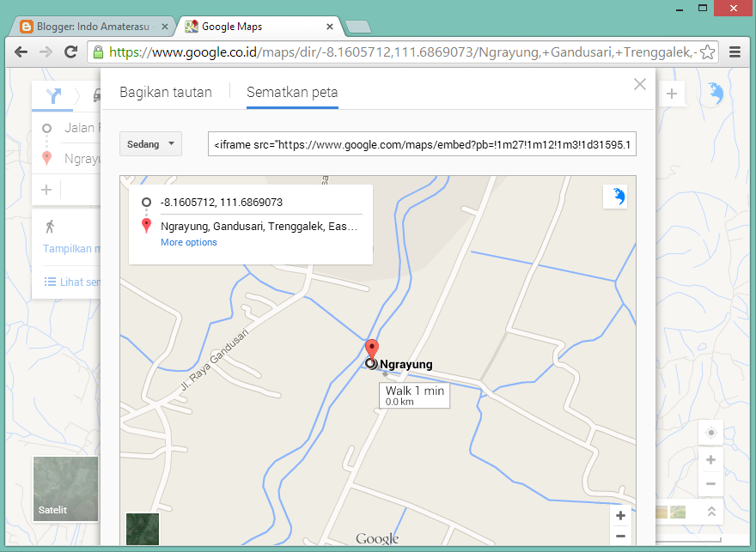Zoom in on the embedded preview map

620,516
